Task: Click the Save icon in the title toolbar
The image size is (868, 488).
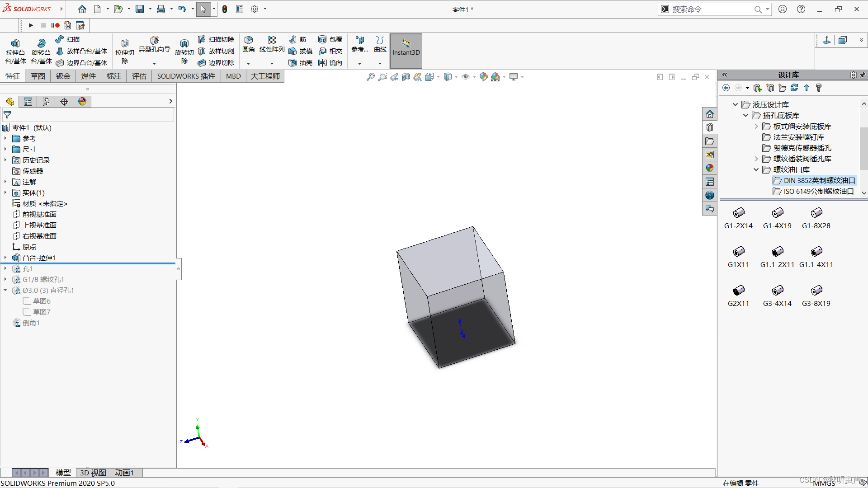Action: 140,9
